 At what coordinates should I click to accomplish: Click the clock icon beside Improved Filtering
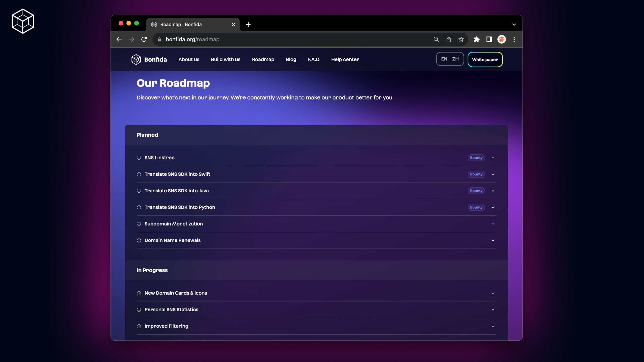tap(139, 326)
